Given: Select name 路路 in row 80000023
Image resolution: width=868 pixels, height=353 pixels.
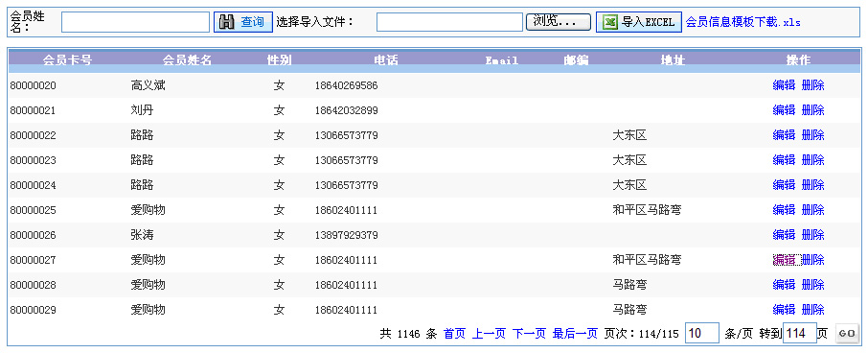Looking at the screenshot, I should click(x=142, y=160).
